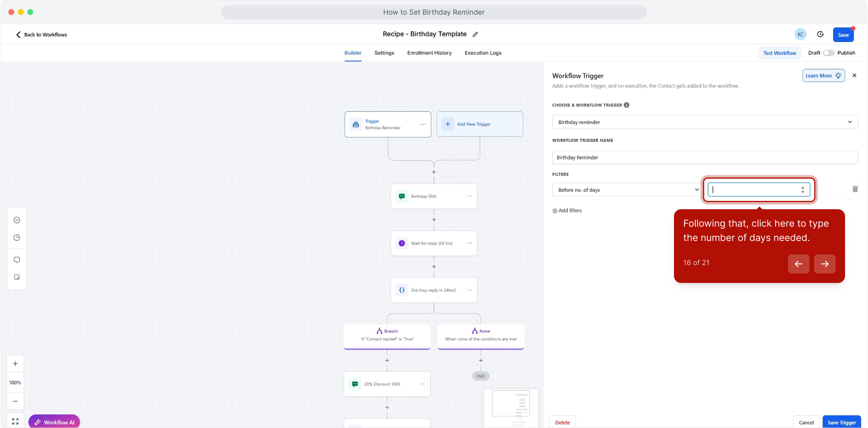Zoom in the canvas with plus
Image resolution: width=868 pixels, height=428 pixels.
(x=15, y=363)
